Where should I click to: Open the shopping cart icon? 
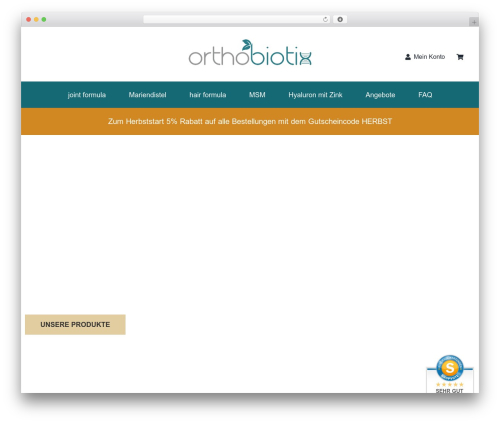460,57
